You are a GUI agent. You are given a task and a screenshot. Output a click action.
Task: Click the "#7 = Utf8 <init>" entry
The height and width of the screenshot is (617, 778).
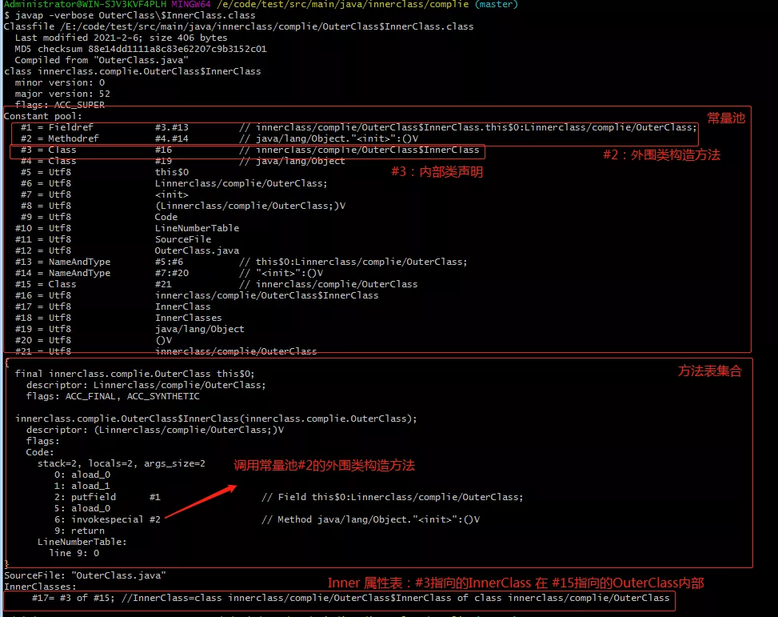pos(105,194)
